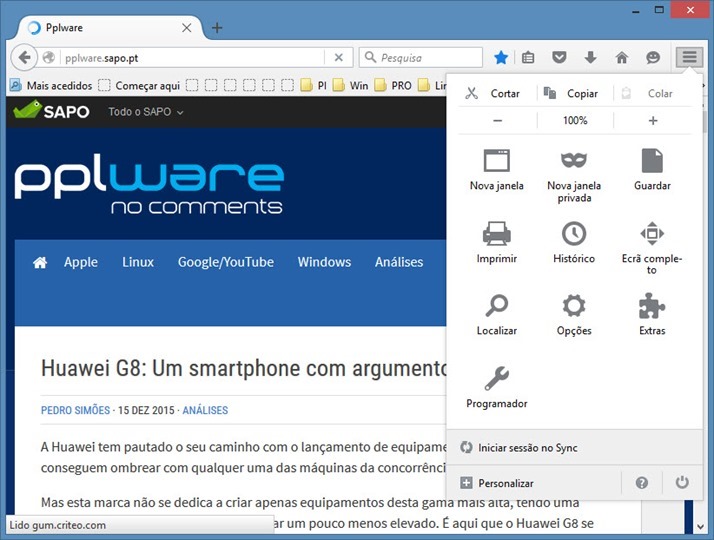Open the Google/YouTube navigation link
This screenshot has height=540, width=714.
coord(226,262)
